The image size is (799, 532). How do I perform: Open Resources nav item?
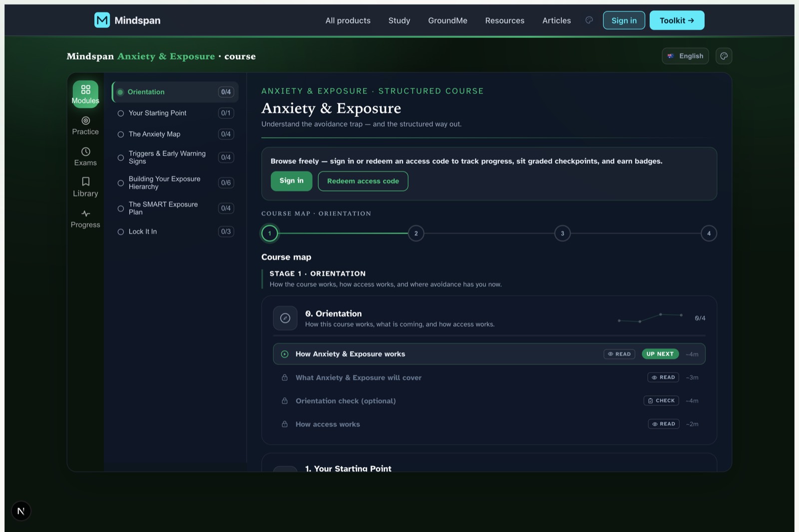point(505,20)
